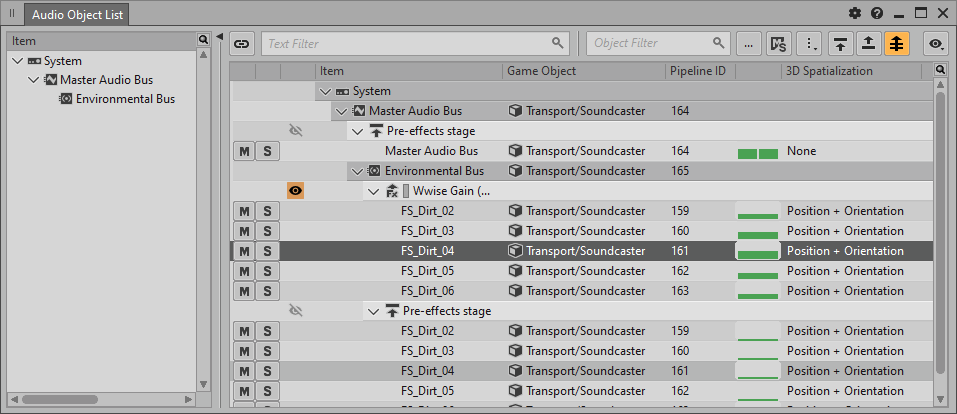This screenshot has width=957, height=414.
Task: Open the eye view options button in the toolbar
Action: pyautogui.click(x=937, y=43)
